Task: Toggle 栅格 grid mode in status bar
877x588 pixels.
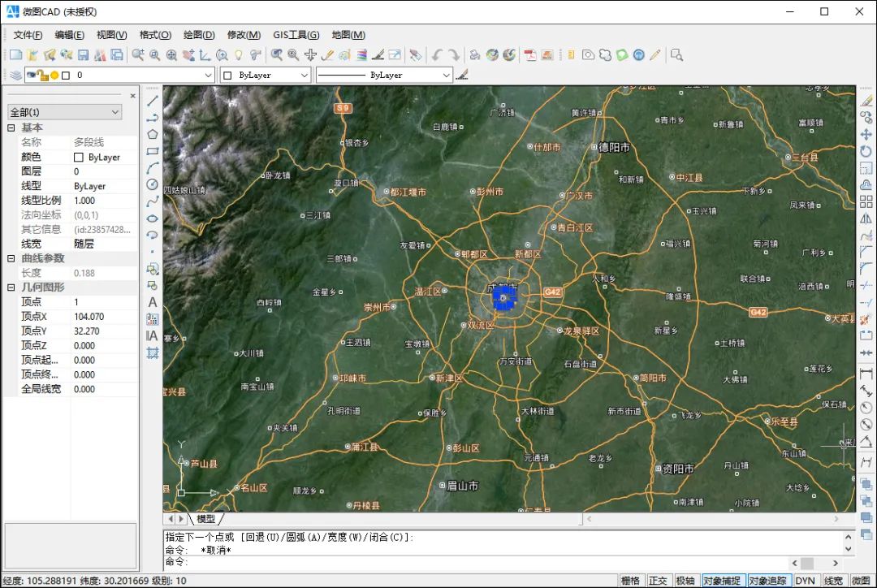Action: click(630, 581)
